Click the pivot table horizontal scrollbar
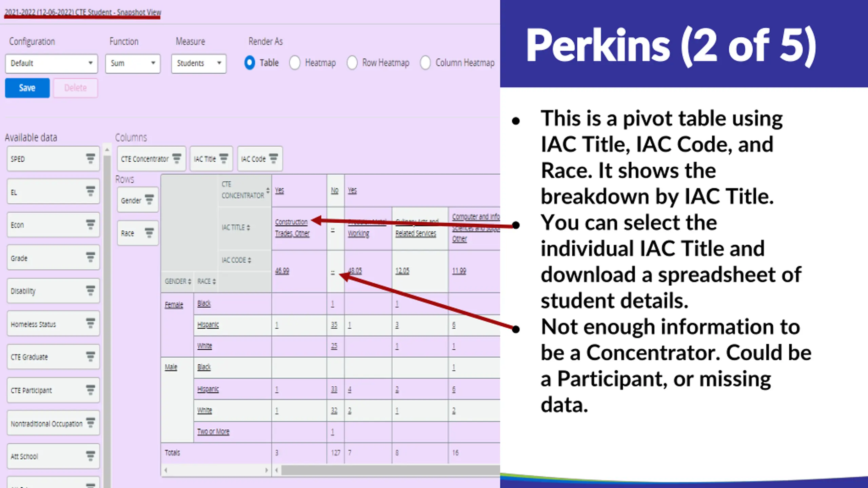Viewport: 868px width, 488px height. [x=390, y=470]
